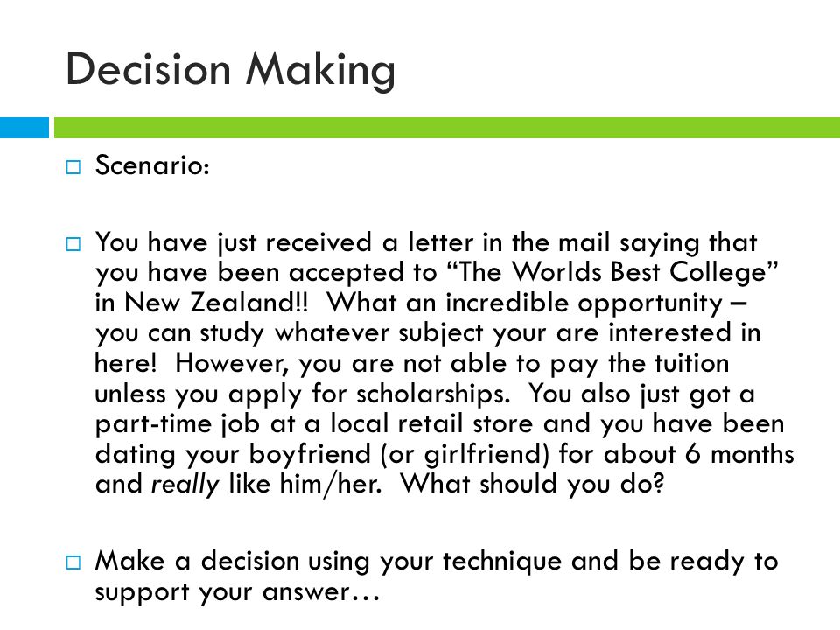Click the question 'What should you do?'
The height and width of the screenshot is (630, 840).
click(x=533, y=484)
